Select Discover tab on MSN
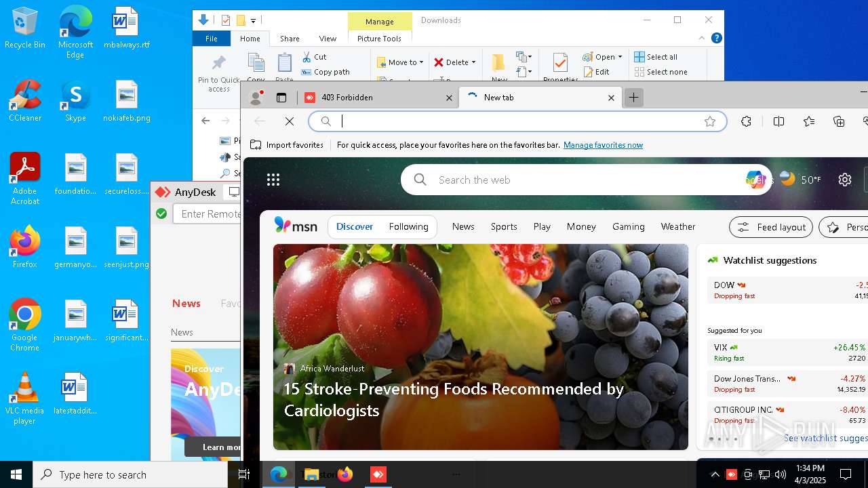Viewport: 868px width, 488px height. click(355, 226)
